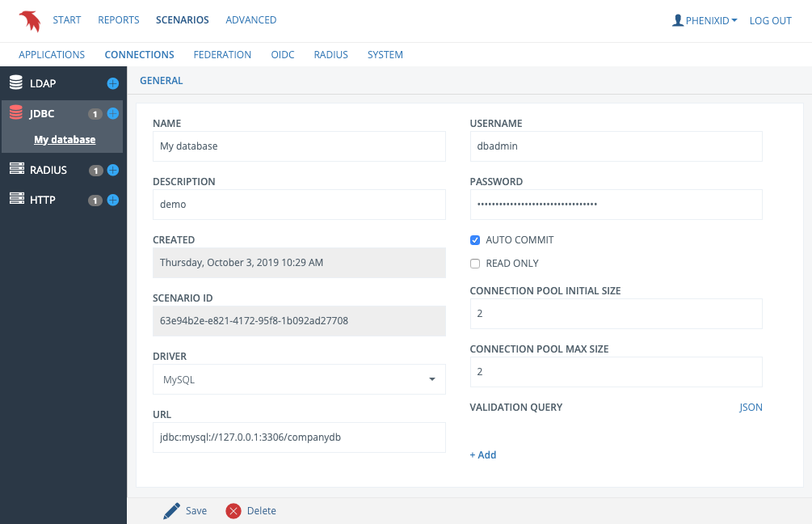The width and height of the screenshot is (812, 524).
Task: Enable the Read Only checkbox
Action: pyautogui.click(x=475, y=264)
